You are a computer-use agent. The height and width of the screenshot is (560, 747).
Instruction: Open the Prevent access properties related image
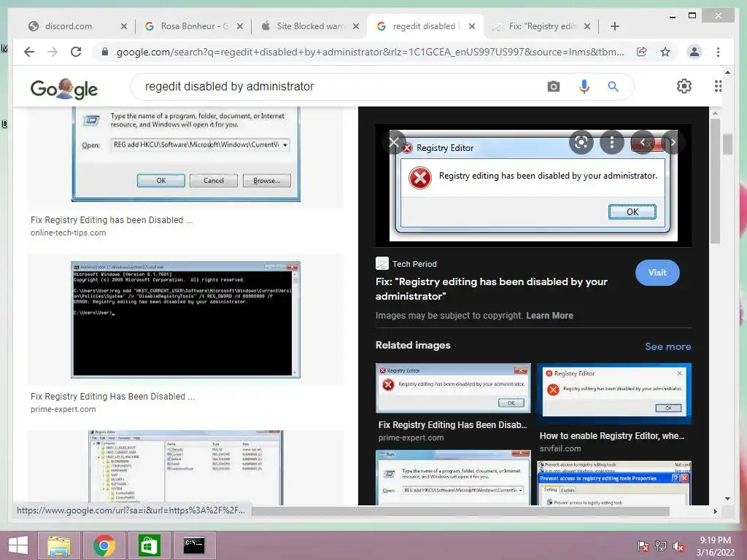point(614,483)
